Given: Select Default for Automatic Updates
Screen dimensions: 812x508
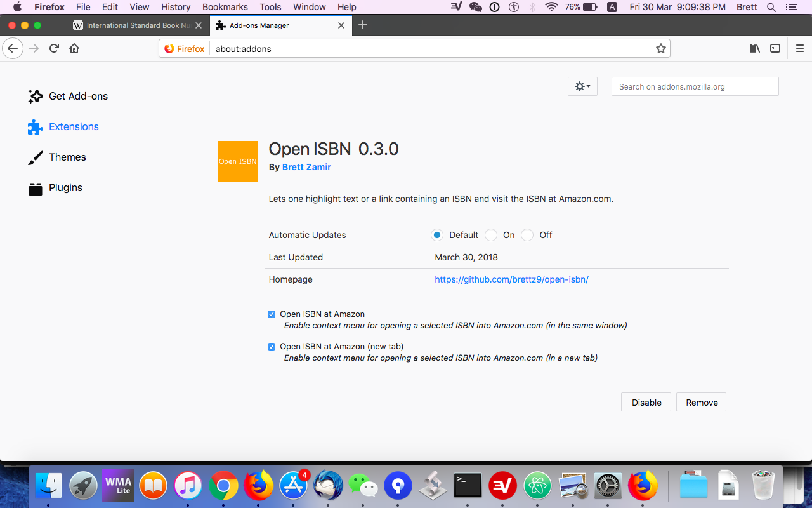Looking at the screenshot, I should 437,235.
